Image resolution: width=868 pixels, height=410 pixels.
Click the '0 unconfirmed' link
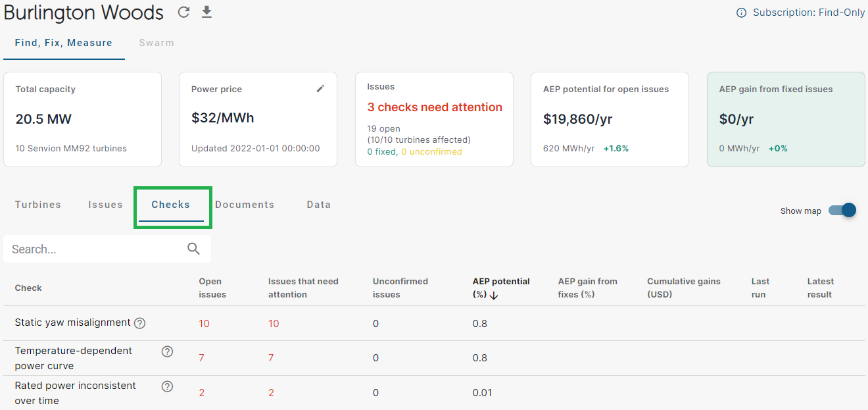tap(431, 151)
